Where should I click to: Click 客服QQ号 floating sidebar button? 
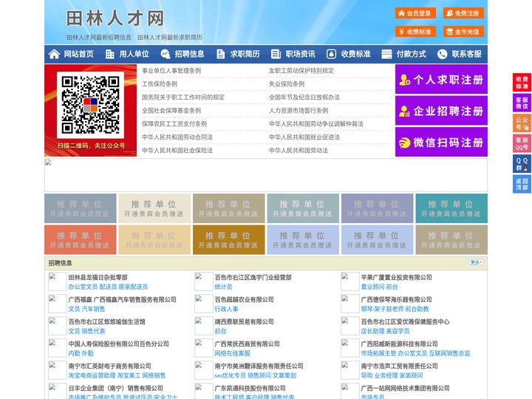522,143
